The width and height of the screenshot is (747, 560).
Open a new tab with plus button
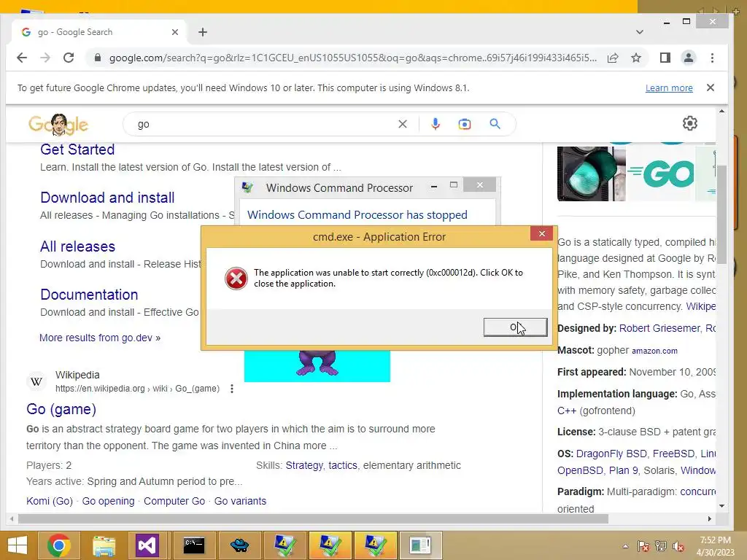pos(203,32)
